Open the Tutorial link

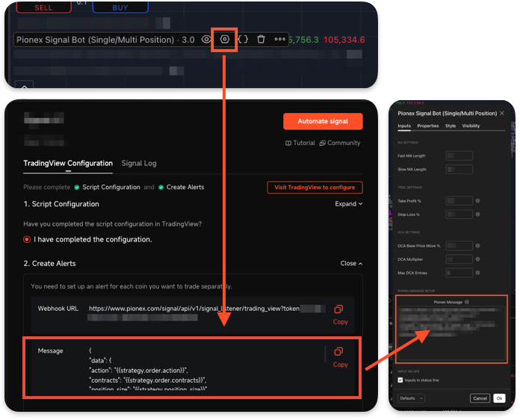tap(300, 143)
